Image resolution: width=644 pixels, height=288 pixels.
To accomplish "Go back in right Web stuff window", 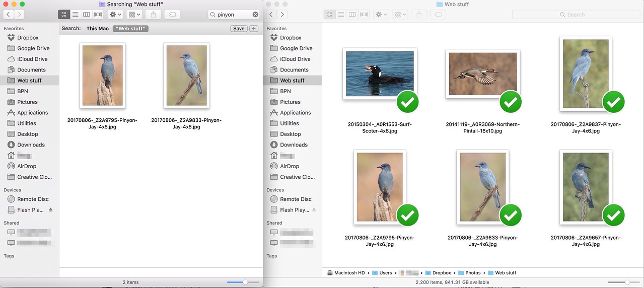I will pos(271,15).
